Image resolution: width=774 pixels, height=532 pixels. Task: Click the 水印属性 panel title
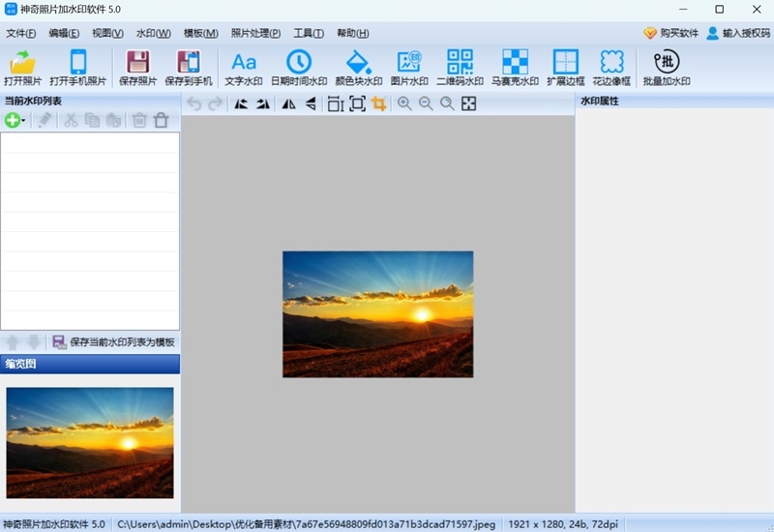point(599,102)
